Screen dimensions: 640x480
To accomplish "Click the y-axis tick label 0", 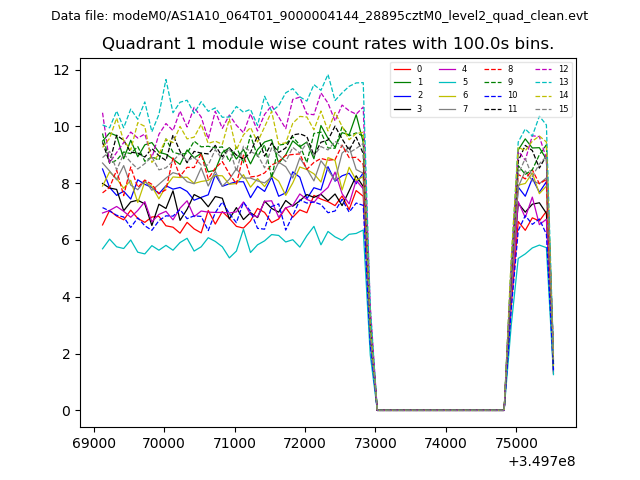I will tap(66, 411).
